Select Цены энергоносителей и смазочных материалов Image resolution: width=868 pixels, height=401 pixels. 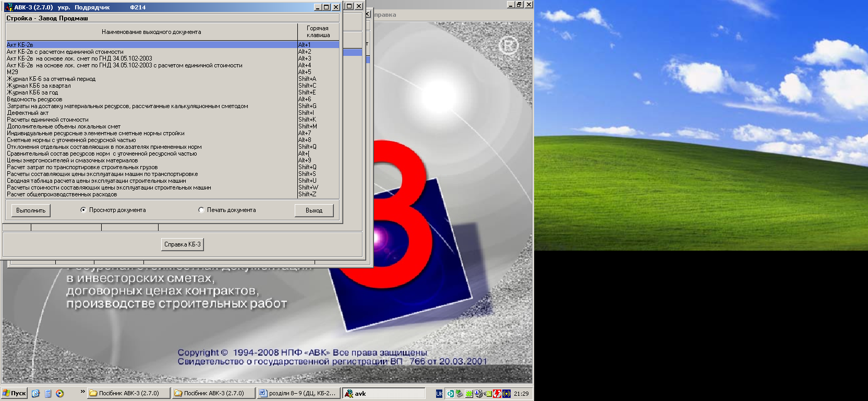point(173,160)
